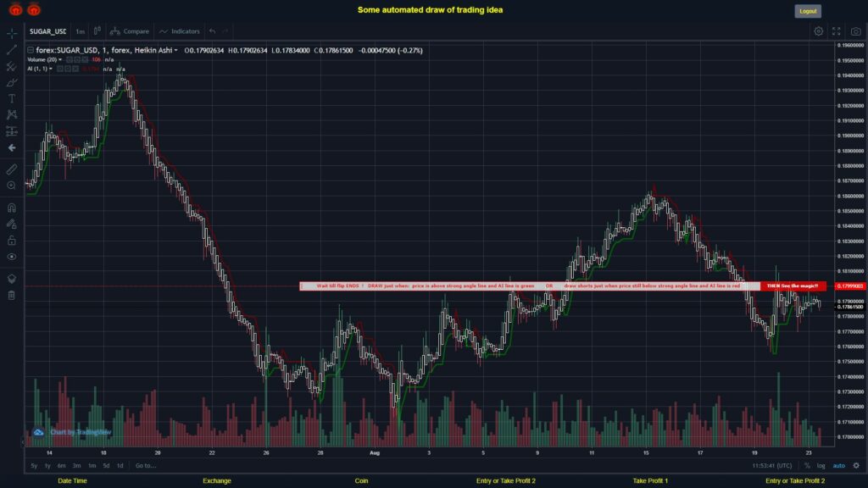Screen dimensions: 868x488
Task: Click the trash remove drawings icon
Action: coord(12,296)
